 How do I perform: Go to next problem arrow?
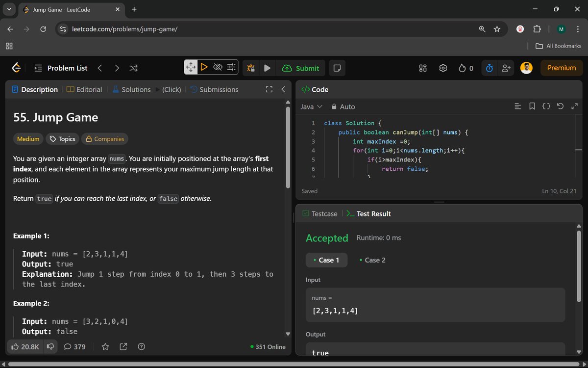pyautogui.click(x=117, y=68)
